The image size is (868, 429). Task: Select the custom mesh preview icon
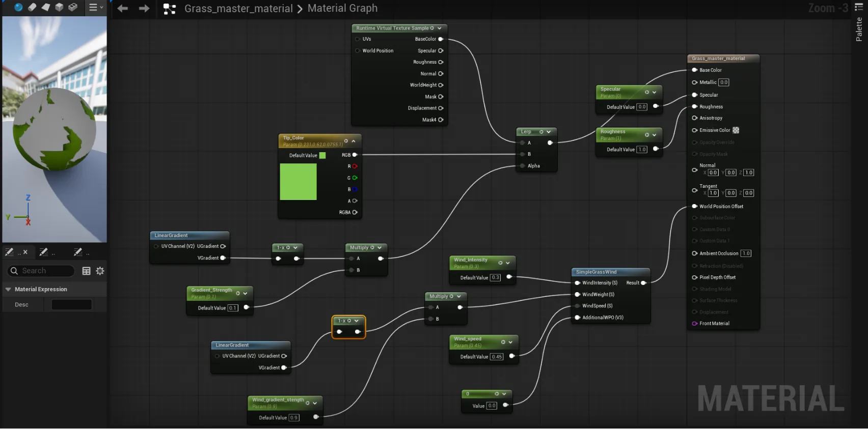(73, 7)
